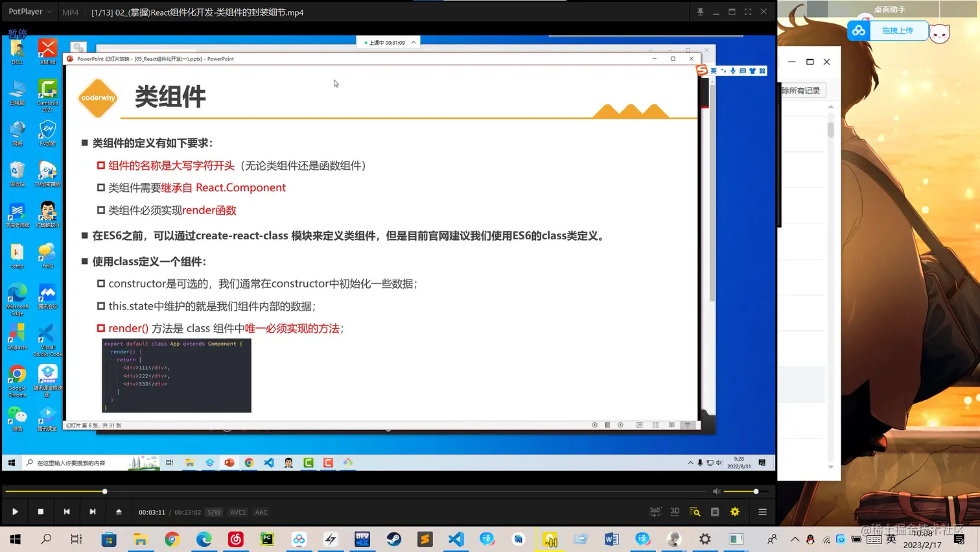Open PotPlayer taskbar icon
This screenshot has height=552, width=980.
tap(550, 539)
